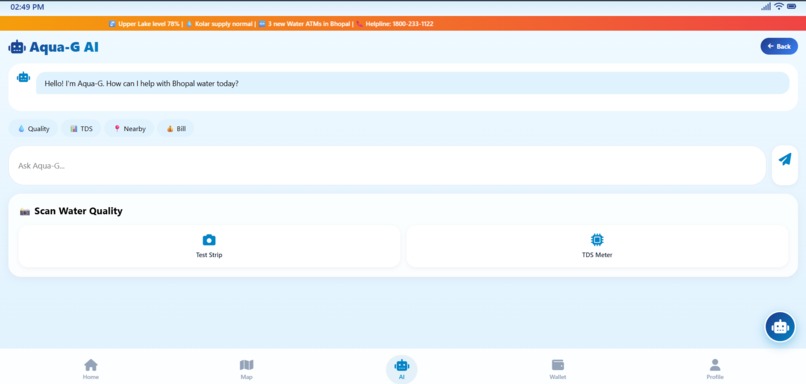Click the robot avatar beside greeting message
This screenshot has width=806, height=384.
pyautogui.click(x=23, y=77)
